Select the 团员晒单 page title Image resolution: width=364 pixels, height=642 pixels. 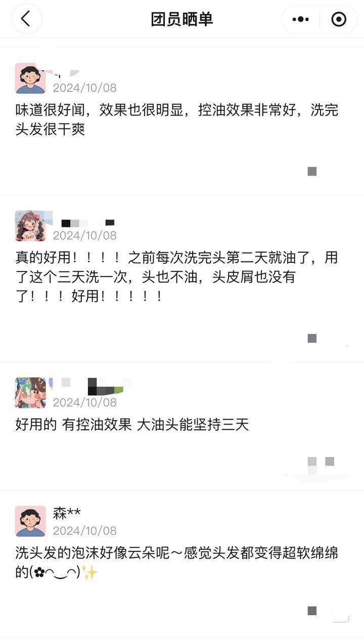(182, 19)
